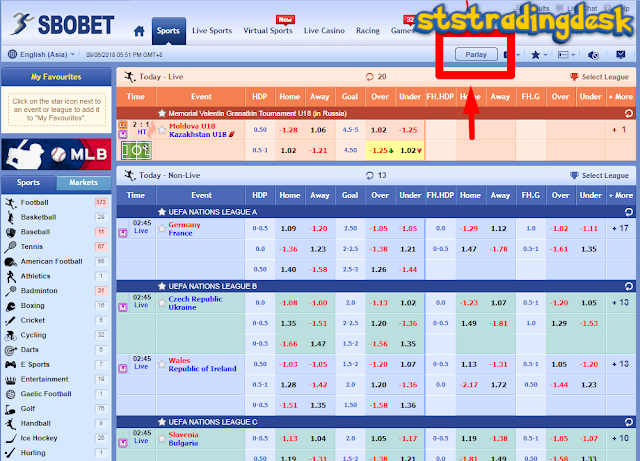
Task: Open live pitch view for Moldova match
Action: coord(136,150)
